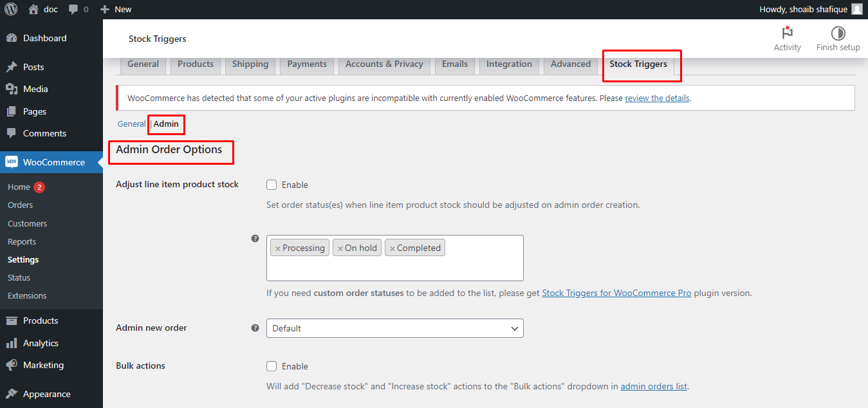Viewport: 868px width, 408px height.
Task: Enable Adjust line item product stock checkbox
Action: coord(272,185)
